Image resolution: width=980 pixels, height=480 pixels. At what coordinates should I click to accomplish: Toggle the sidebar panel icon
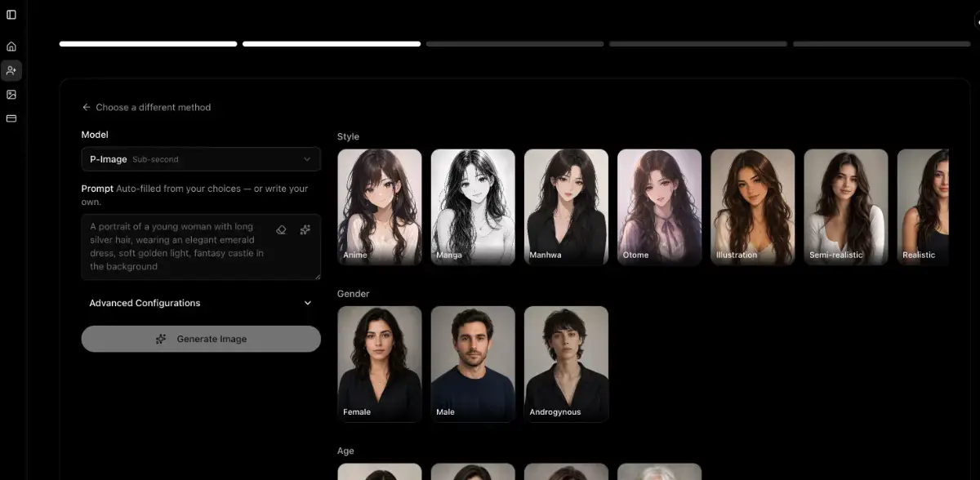pos(11,15)
